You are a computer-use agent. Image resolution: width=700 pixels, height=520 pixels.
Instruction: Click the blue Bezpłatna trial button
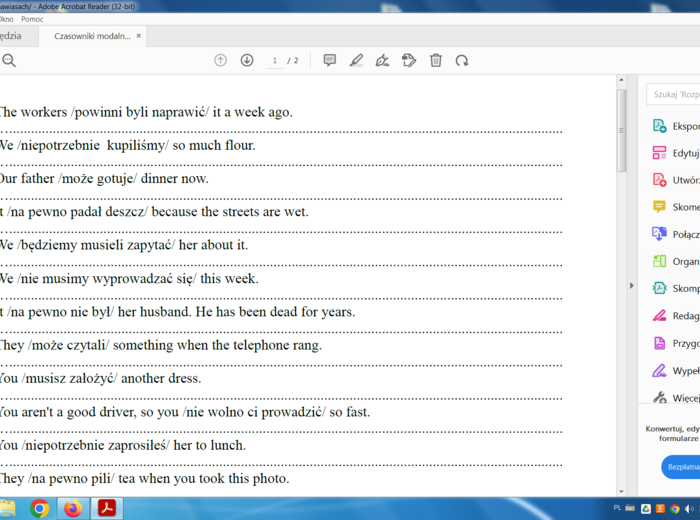pos(681,467)
